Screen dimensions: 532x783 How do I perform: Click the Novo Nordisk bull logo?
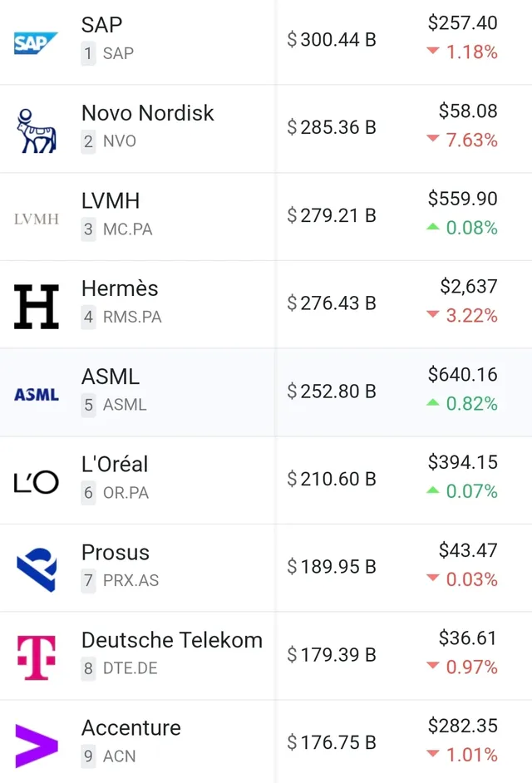point(36,130)
